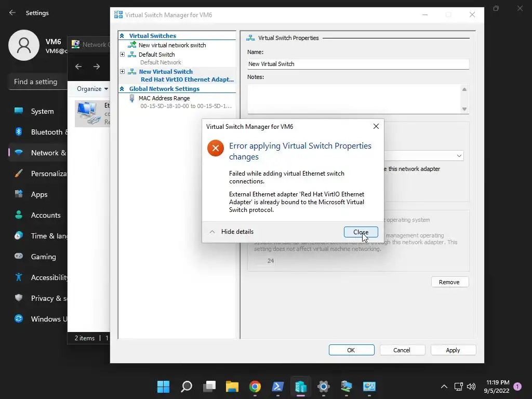This screenshot has width=532, height=399.
Task: Click the VLAN ID value field 24
Action: pos(265,261)
